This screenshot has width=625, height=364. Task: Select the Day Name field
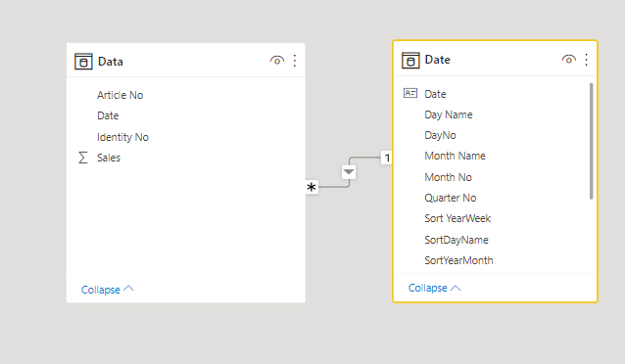449,114
